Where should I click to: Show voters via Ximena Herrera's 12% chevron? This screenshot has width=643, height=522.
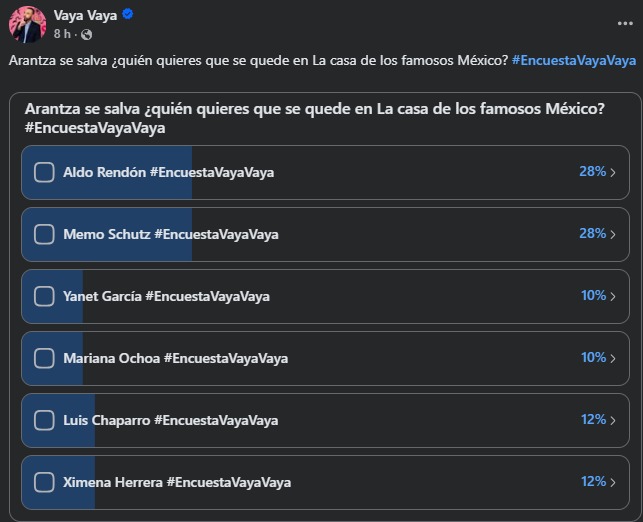coord(613,482)
